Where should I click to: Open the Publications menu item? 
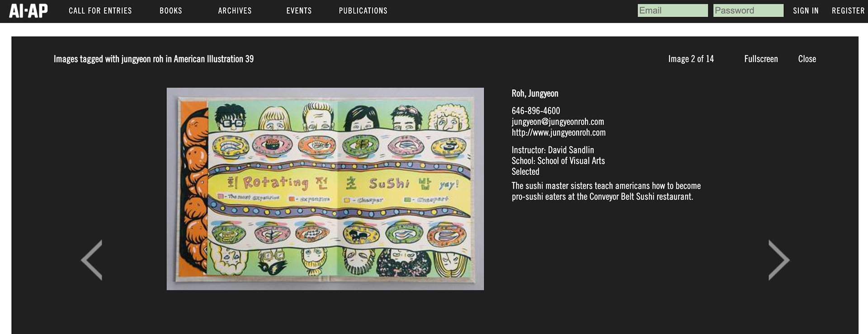[363, 11]
